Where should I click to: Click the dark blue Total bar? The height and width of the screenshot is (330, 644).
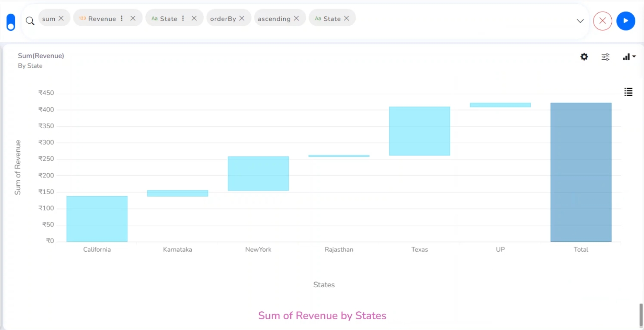[x=581, y=172]
